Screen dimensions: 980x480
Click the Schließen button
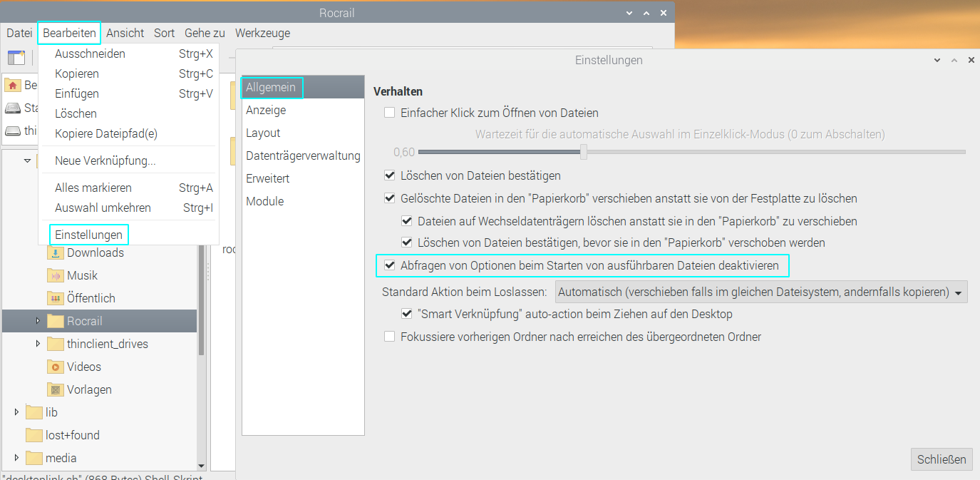tap(941, 459)
